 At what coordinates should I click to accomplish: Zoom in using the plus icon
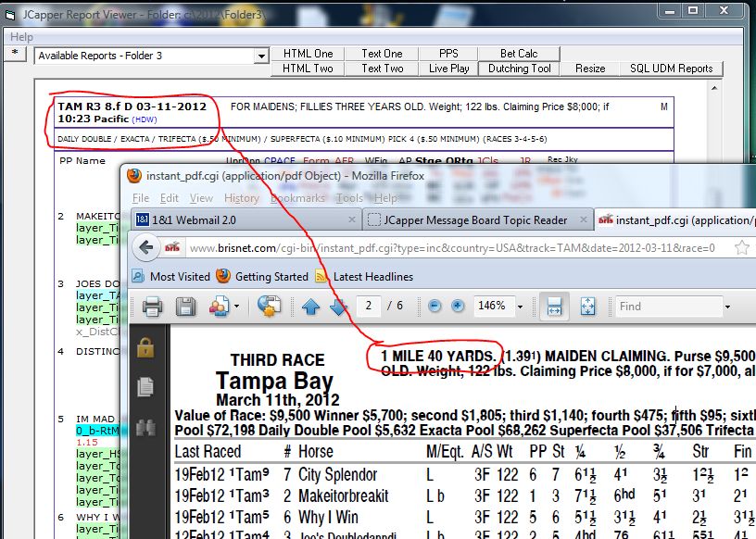(x=458, y=307)
